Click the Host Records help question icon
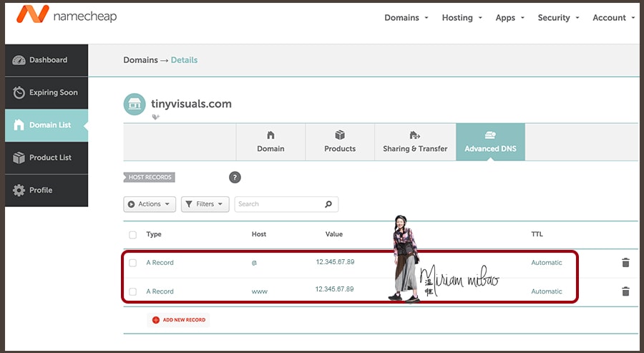 (x=235, y=178)
